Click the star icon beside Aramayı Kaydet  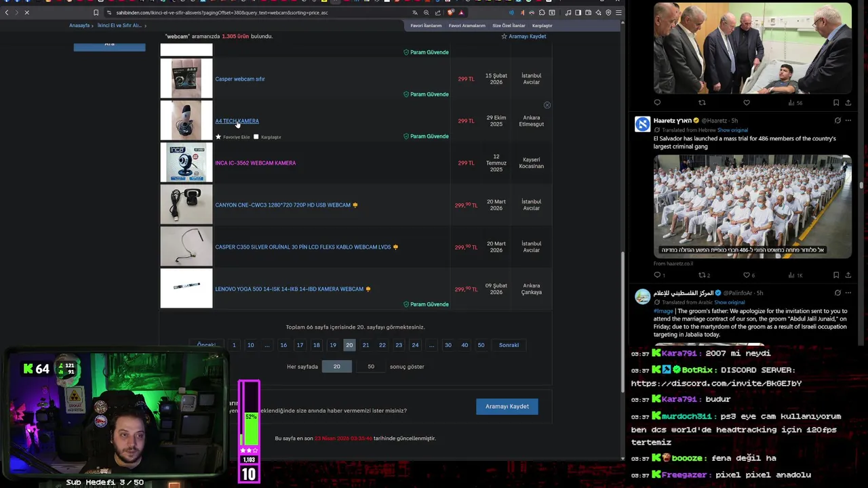[504, 36]
